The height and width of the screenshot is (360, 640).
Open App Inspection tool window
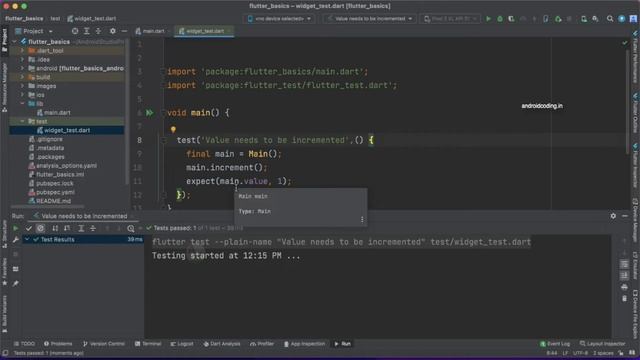tap(304, 344)
